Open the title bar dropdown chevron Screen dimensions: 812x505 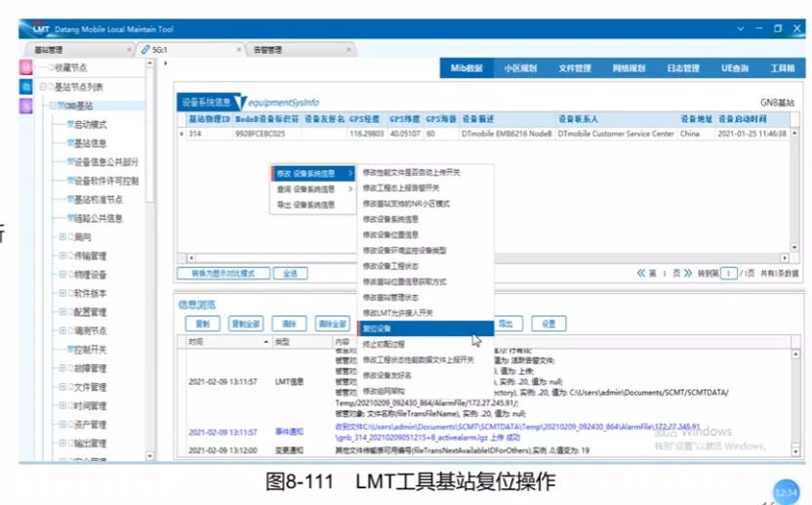(741, 28)
